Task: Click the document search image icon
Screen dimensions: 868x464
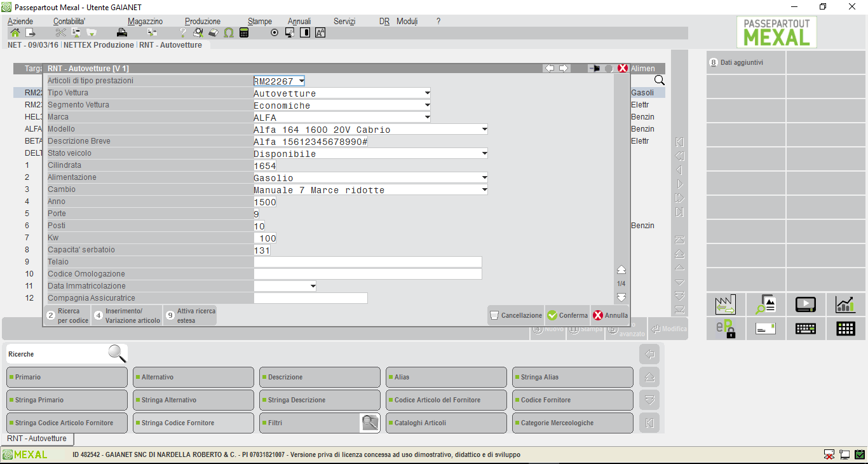Action: click(766, 304)
